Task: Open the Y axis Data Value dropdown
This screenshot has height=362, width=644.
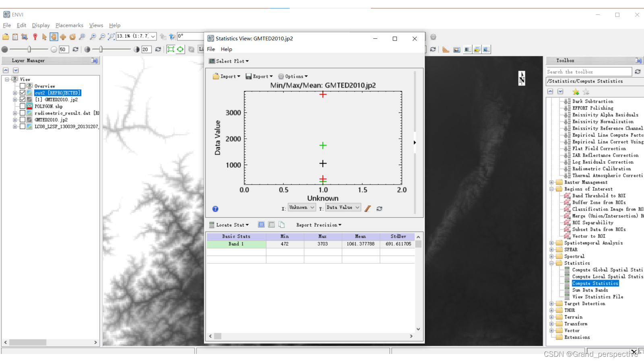Action: click(343, 208)
